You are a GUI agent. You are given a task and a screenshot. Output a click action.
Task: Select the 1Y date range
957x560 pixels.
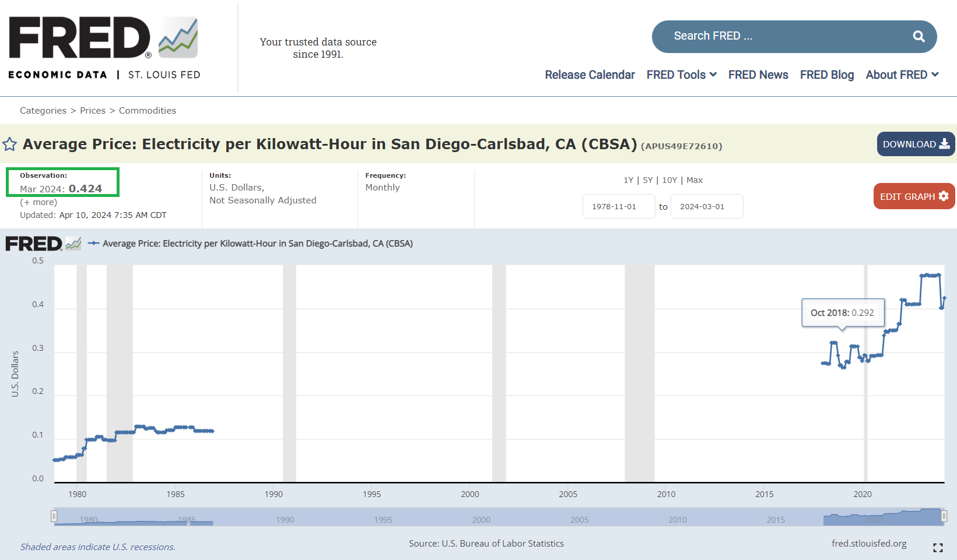[628, 180]
